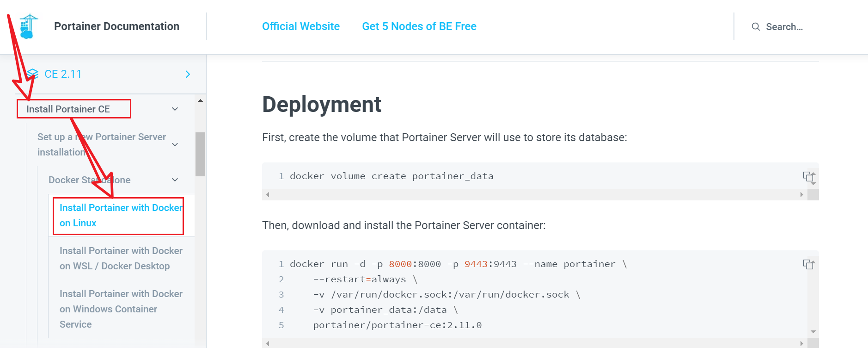Viewport: 868px width, 348px height.
Task: Click 'portainer/portainer-ce:2.11.0' code line
Action: click(397, 325)
